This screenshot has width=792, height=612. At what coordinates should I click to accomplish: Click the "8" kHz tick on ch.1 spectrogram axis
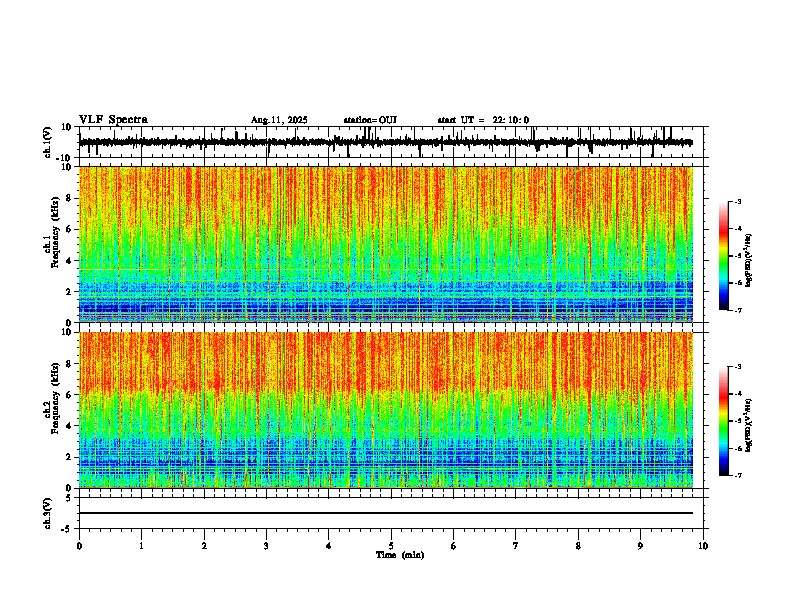(69, 198)
